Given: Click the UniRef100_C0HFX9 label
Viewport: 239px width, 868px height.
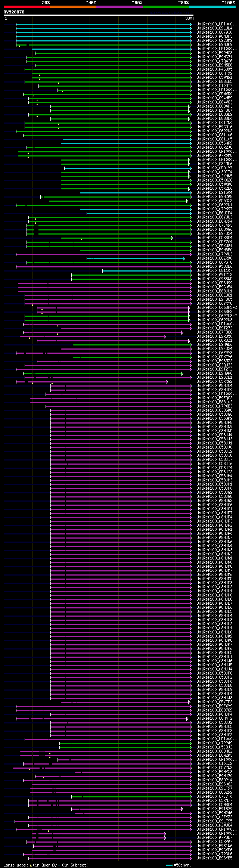Looking at the screenshot, I should coord(214,73).
